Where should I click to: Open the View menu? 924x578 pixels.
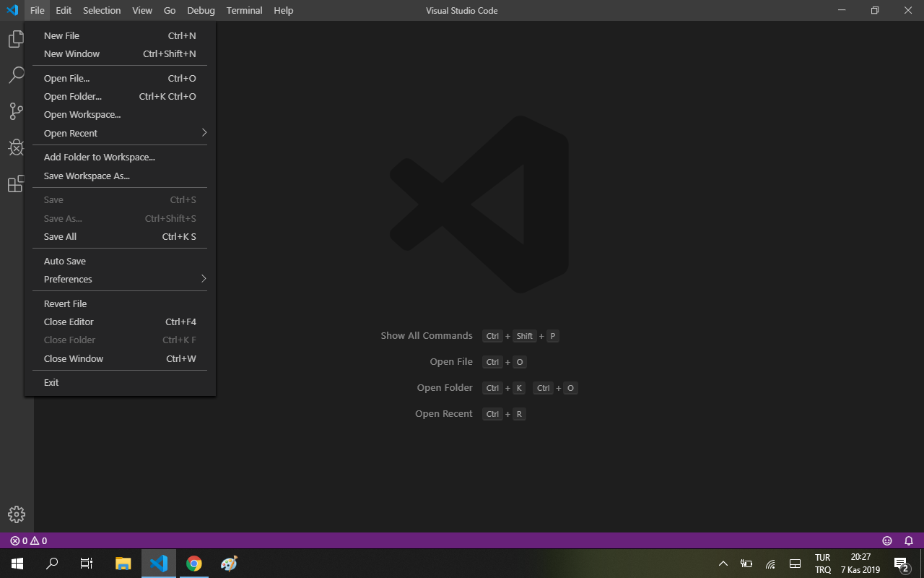pyautogui.click(x=142, y=10)
